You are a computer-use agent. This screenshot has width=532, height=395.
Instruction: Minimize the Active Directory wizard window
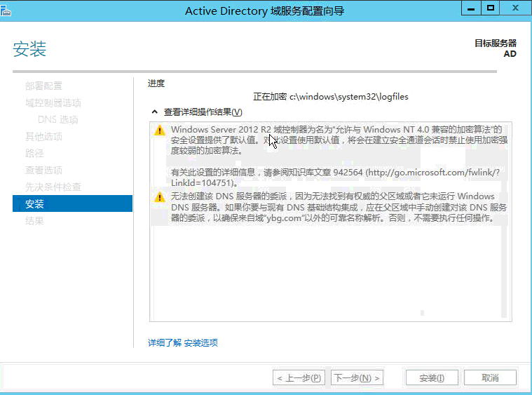[x=470, y=7]
